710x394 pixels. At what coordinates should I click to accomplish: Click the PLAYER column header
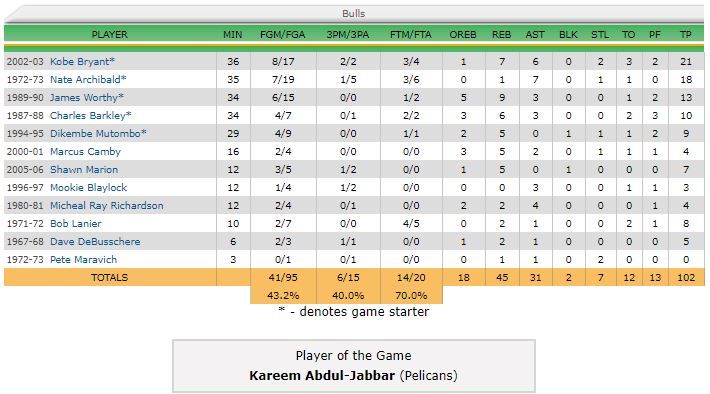point(110,35)
